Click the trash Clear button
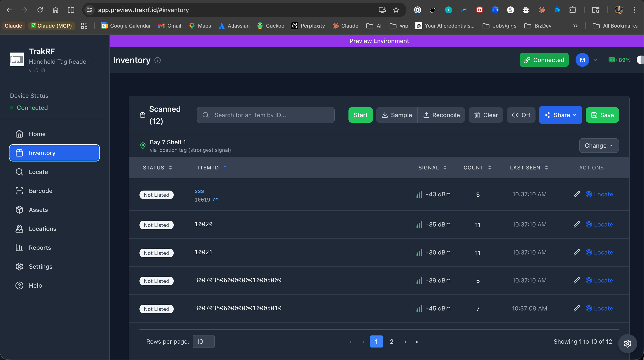The image size is (644, 360). [x=486, y=115]
